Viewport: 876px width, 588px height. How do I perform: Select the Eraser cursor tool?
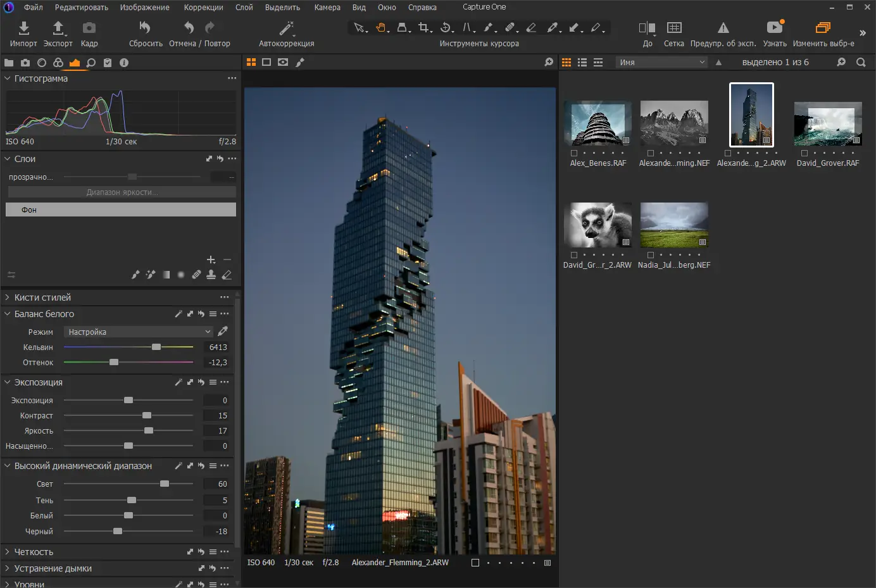531,28
